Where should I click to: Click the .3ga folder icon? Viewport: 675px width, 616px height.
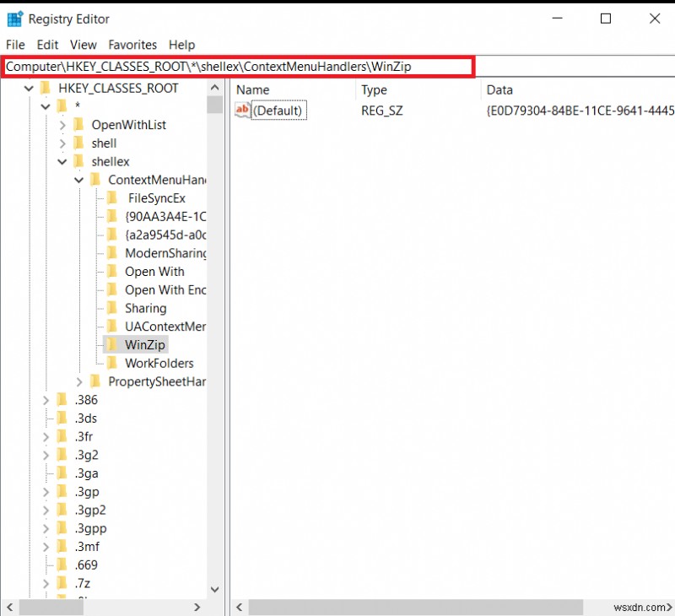tap(62, 473)
